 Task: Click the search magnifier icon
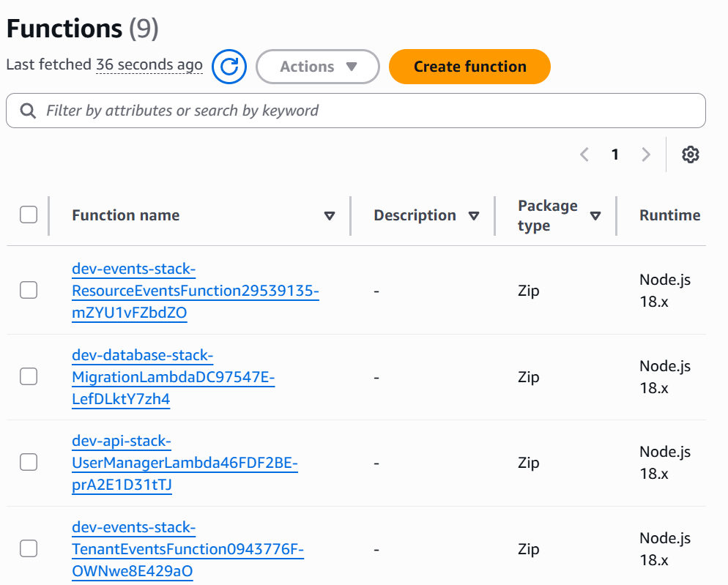click(x=28, y=111)
